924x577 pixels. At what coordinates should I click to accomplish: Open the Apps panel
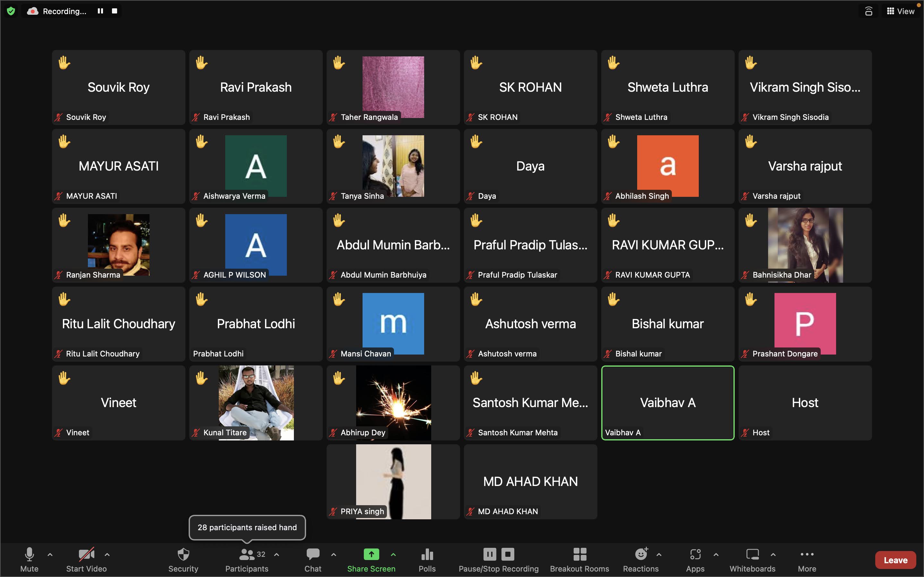[x=695, y=559]
